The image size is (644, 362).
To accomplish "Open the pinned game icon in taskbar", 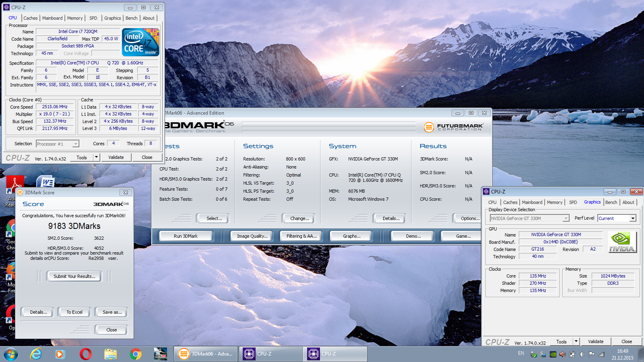I will click(161, 354).
